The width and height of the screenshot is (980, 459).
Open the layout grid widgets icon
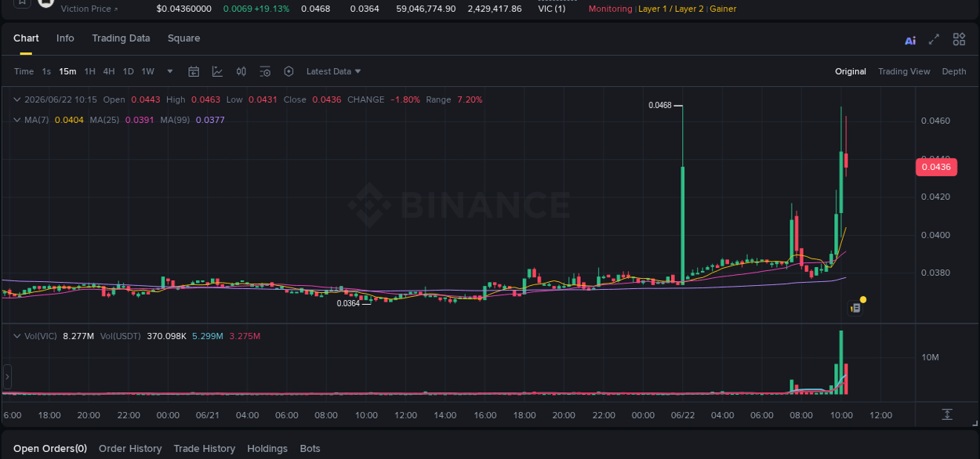(x=959, y=39)
